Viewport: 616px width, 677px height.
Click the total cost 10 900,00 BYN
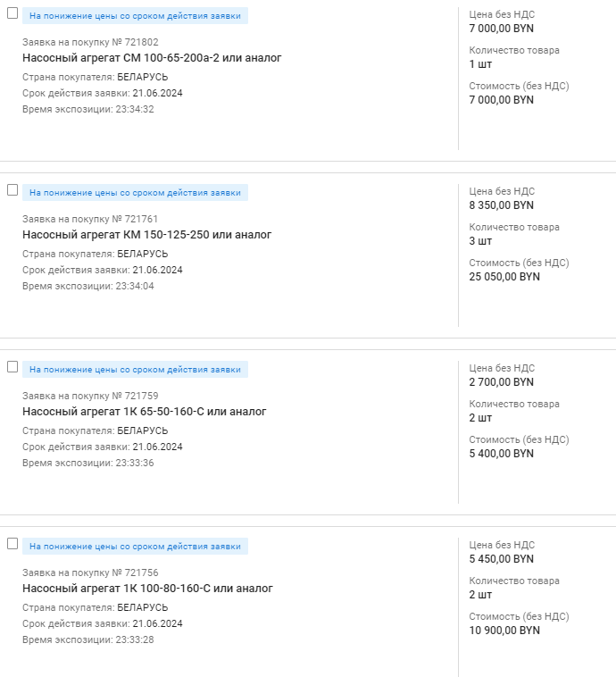click(x=504, y=631)
